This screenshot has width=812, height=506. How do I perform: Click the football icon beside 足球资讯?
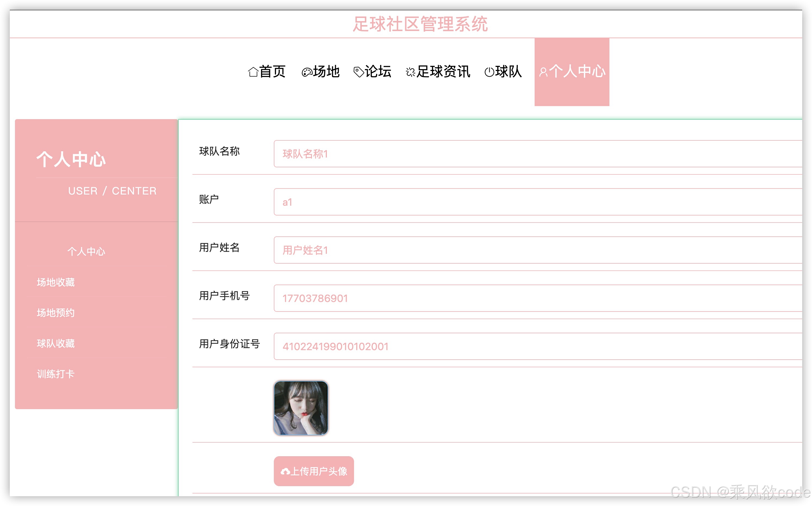click(410, 72)
